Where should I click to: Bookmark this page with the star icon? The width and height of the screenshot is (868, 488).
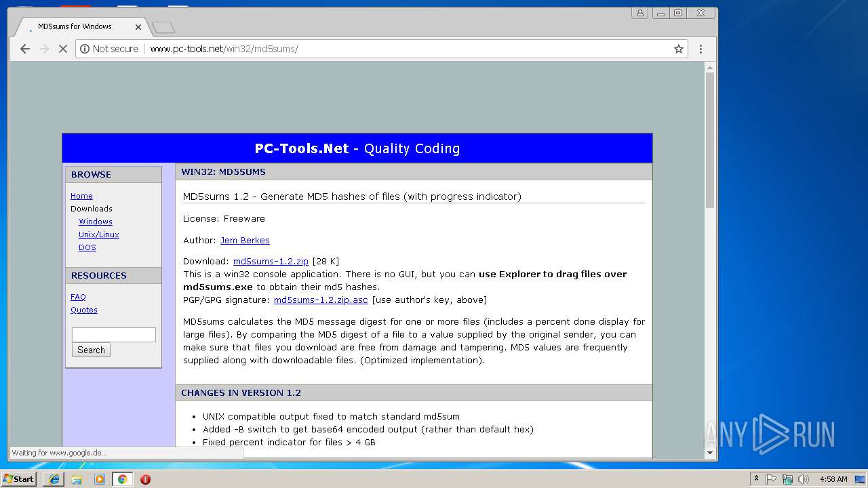point(678,49)
